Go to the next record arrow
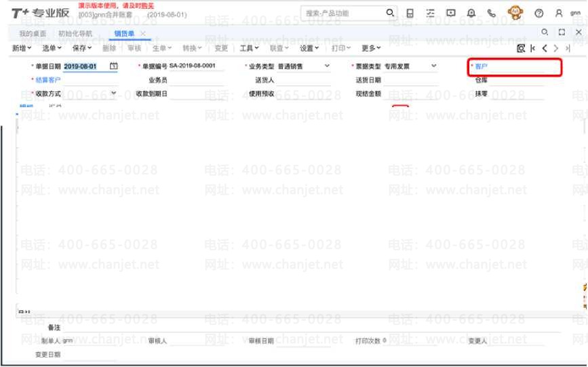This screenshot has width=588, height=367. coord(556,48)
